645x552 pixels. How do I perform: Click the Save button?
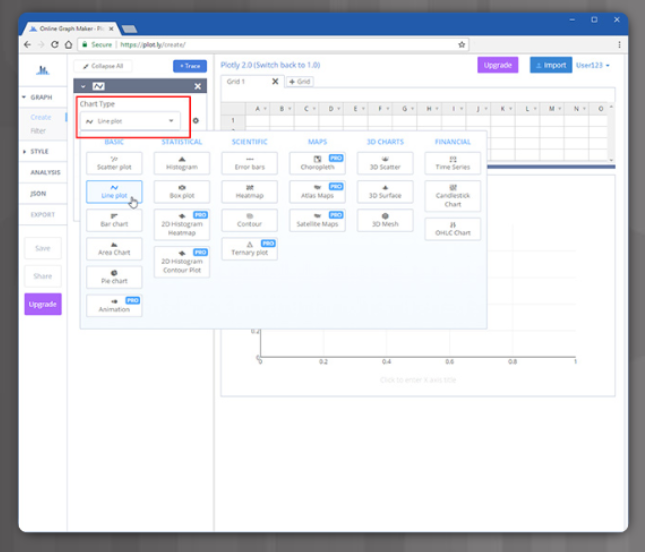(43, 248)
